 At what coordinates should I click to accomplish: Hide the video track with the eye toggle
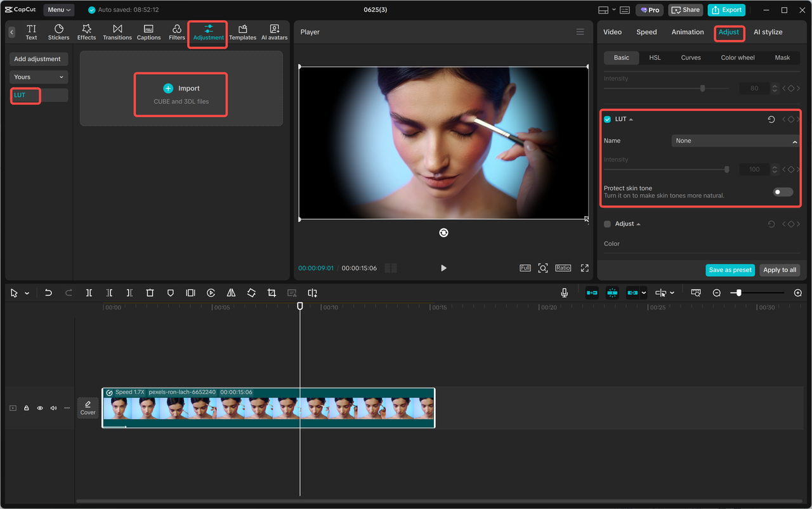[x=39, y=408]
